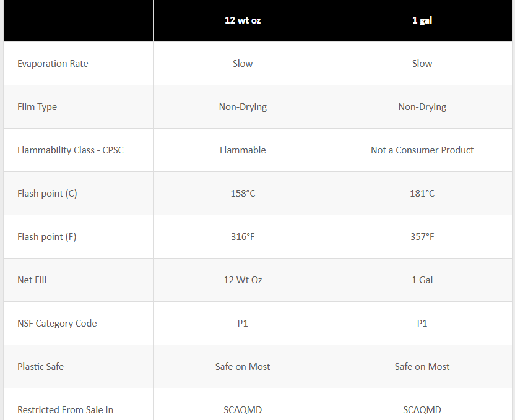Click the 158°C flash point value

[243, 194]
